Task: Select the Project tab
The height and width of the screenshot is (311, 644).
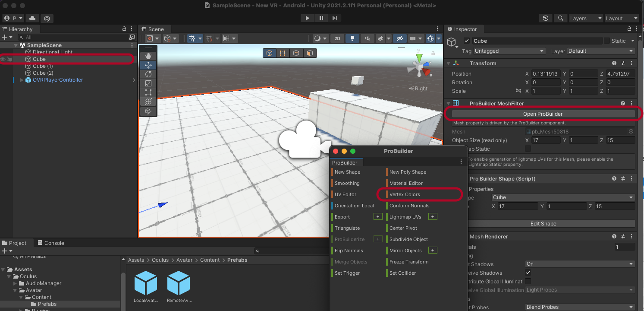Action: coord(15,243)
